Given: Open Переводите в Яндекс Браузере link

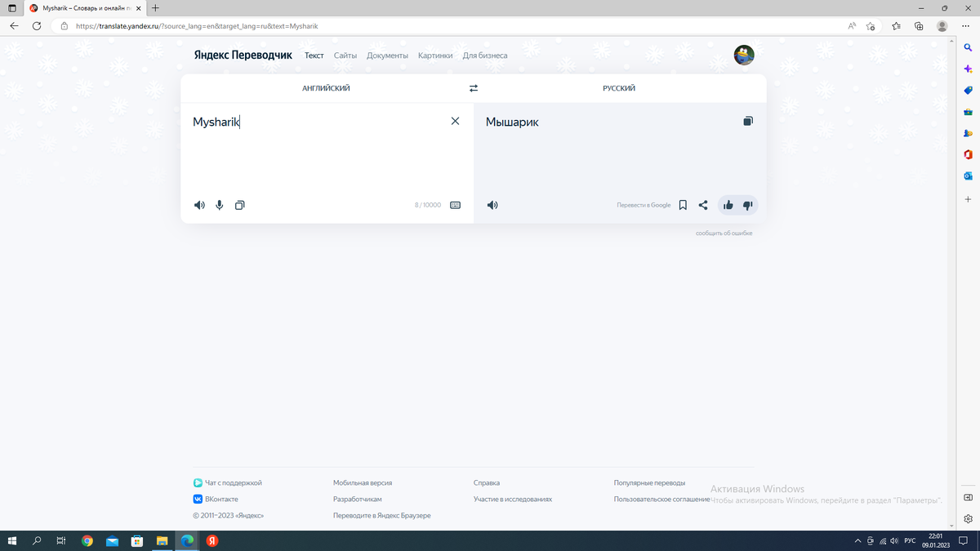Looking at the screenshot, I should point(382,516).
